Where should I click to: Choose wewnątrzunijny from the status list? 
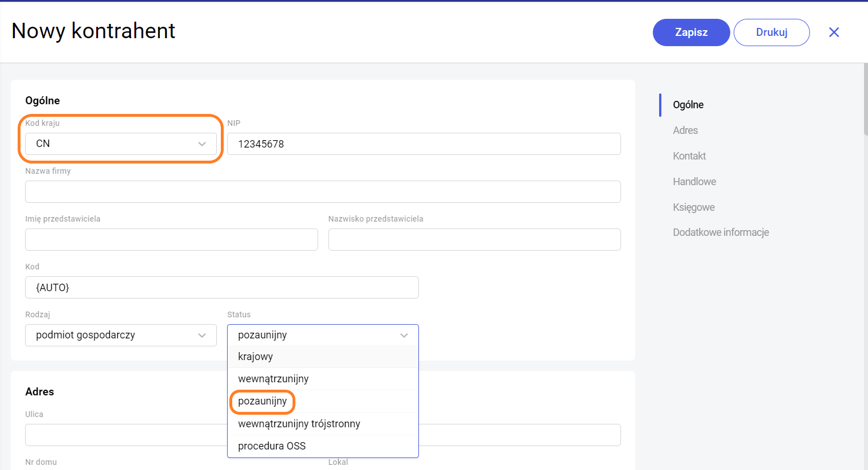(273, 379)
